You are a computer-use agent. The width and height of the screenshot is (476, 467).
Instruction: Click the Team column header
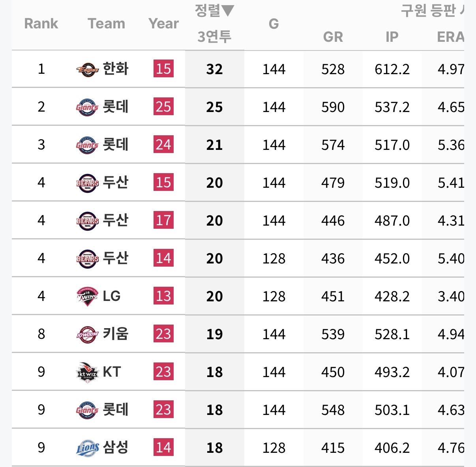106,24
